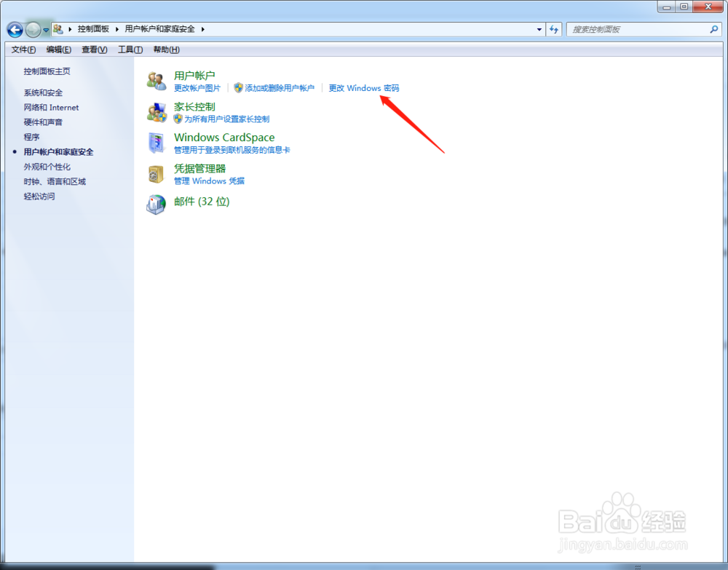This screenshot has height=570, width=728.
Task: Click the refresh icon in the address bar
Action: (554, 29)
